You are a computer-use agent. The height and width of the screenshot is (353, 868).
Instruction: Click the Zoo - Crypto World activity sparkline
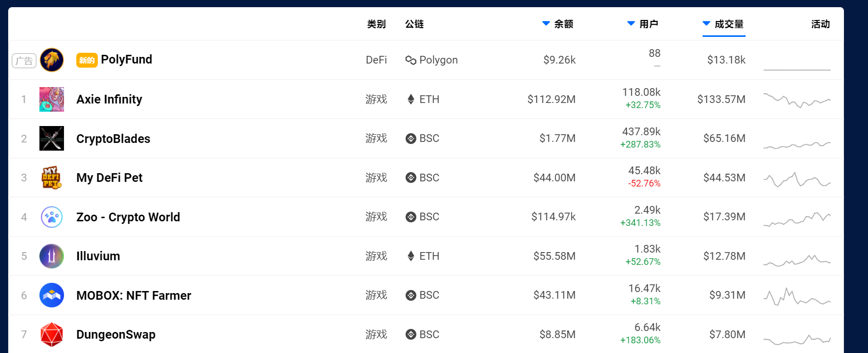(797, 219)
